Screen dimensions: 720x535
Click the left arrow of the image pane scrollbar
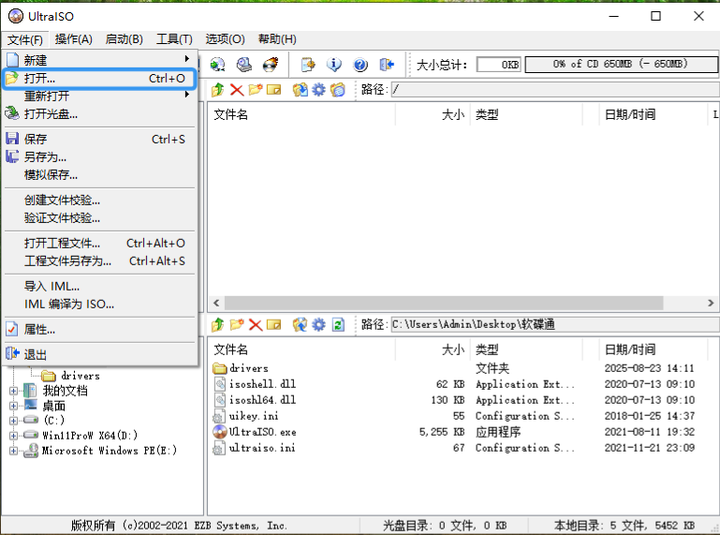coord(216,303)
